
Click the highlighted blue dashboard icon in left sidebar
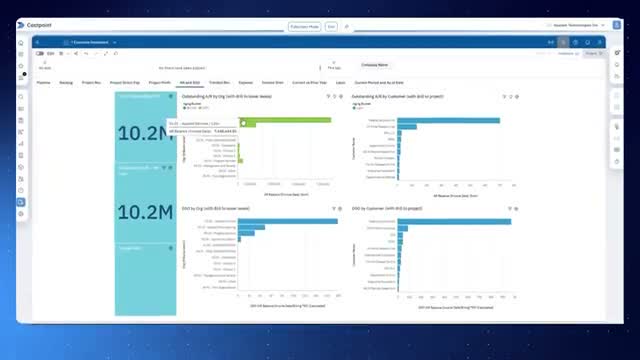click(21, 202)
